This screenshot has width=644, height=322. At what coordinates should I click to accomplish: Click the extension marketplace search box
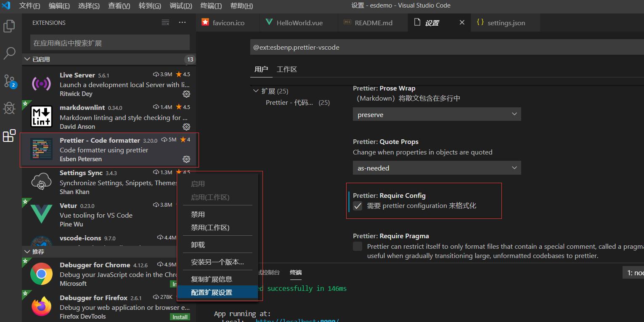[110, 43]
